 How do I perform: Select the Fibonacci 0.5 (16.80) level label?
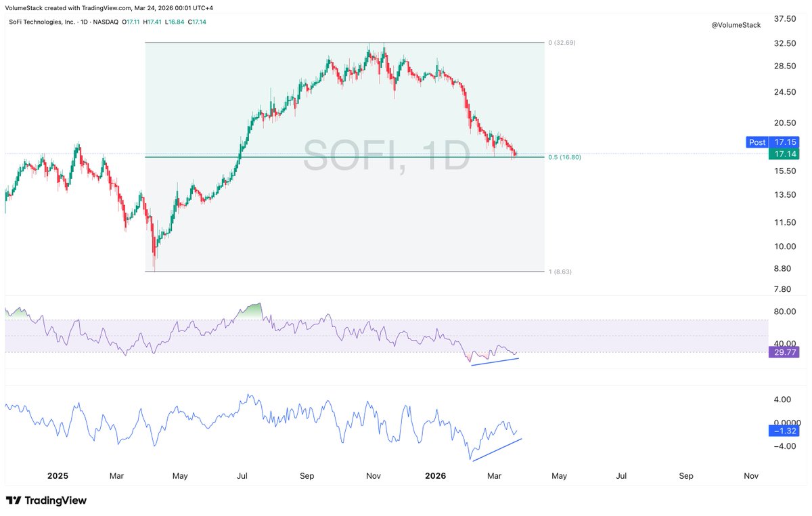click(564, 157)
